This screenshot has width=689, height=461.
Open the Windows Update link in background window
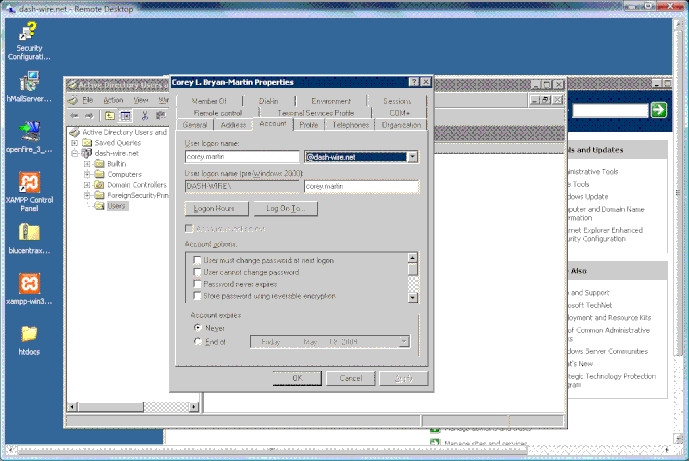point(587,196)
